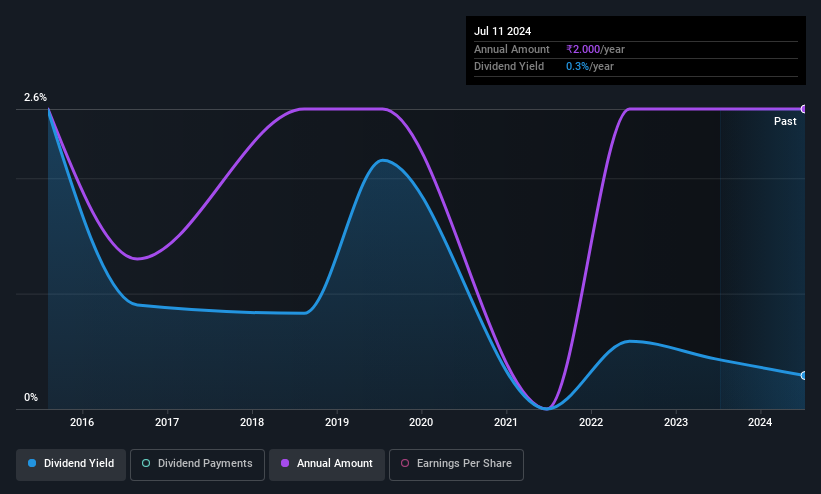The image size is (821, 494).
Task: Click the tooltip's 'Dividend Yield' row label
Action: pos(509,67)
